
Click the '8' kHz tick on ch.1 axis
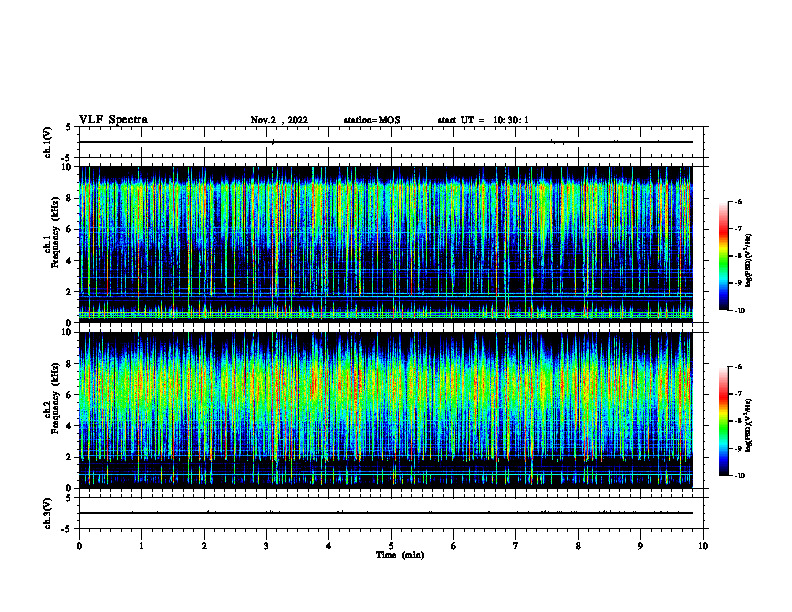point(70,198)
